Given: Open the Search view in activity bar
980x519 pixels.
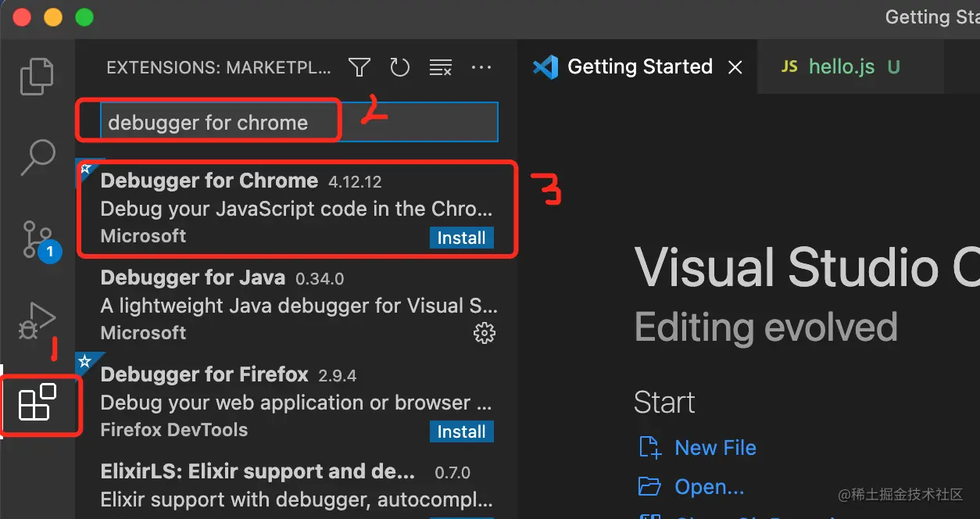Looking at the screenshot, I should (37, 157).
